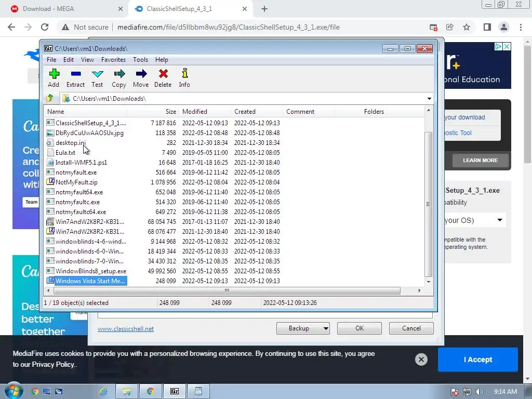Expand the Backup button dropdown arrow
This screenshot has width=532, height=399.
click(x=326, y=328)
